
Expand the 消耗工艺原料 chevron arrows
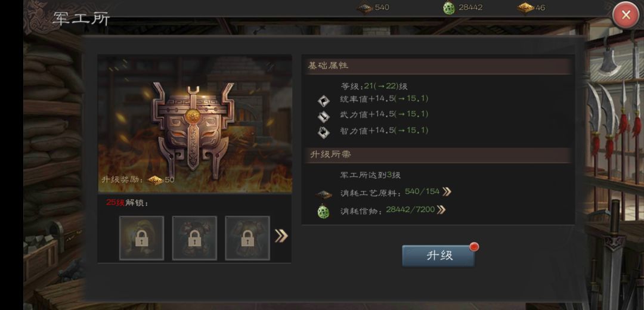(x=447, y=192)
